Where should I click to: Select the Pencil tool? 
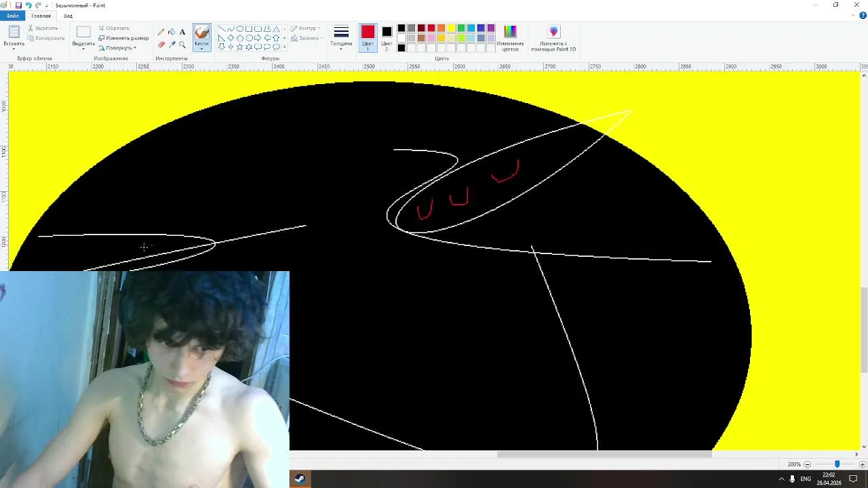(161, 32)
